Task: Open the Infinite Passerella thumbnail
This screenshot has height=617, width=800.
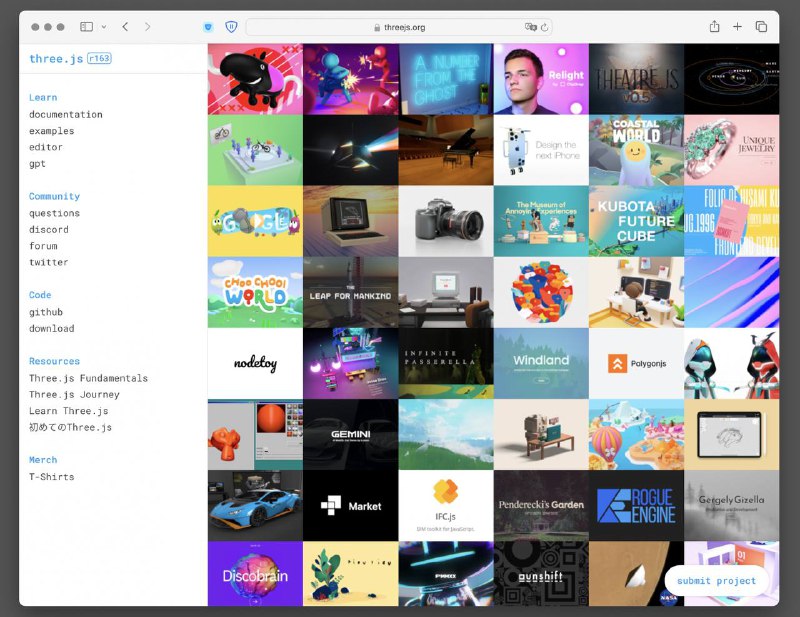Action: (446, 363)
